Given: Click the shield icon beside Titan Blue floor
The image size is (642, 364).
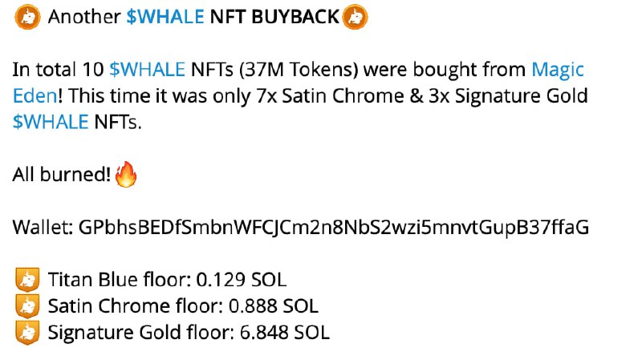Looking at the screenshot, I should [x=28, y=280].
